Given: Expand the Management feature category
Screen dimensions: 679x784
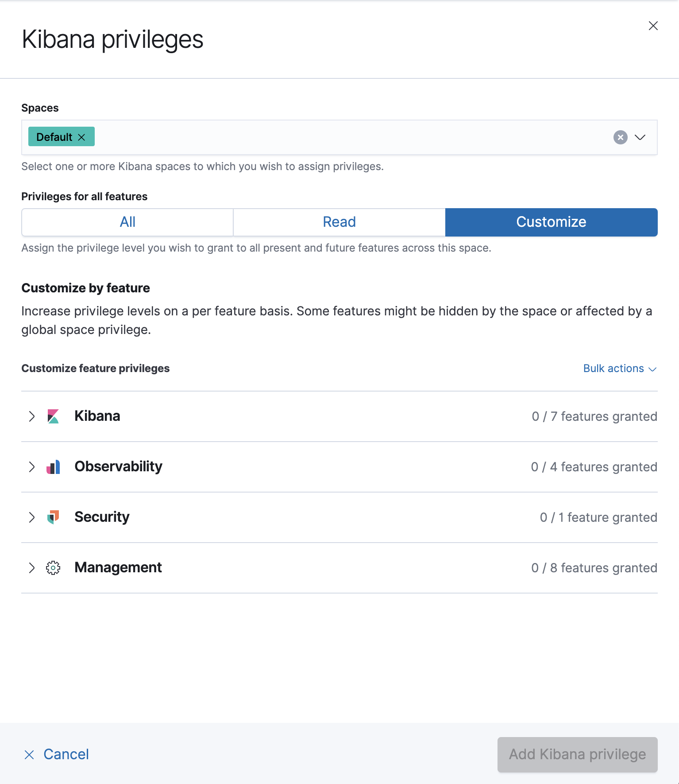Looking at the screenshot, I should [x=31, y=568].
